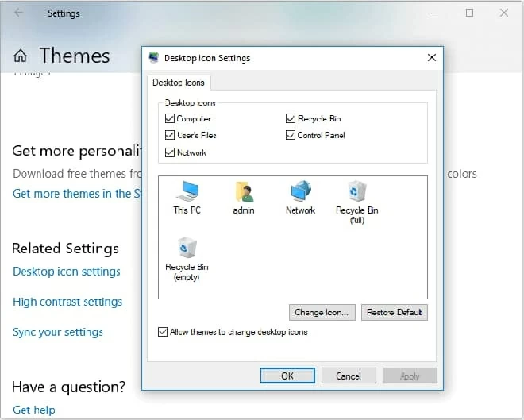The image size is (524, 420).
Task: Select the Network icon in preview list
Action: [300, 192]
